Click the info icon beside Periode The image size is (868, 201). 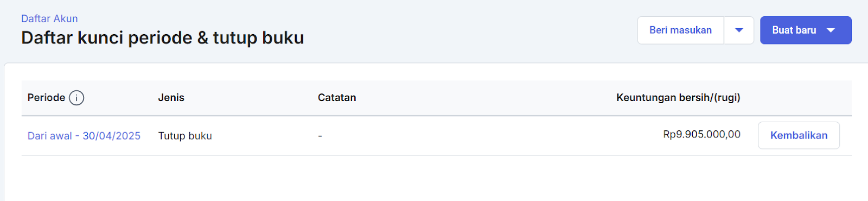[x=76, y=98]
